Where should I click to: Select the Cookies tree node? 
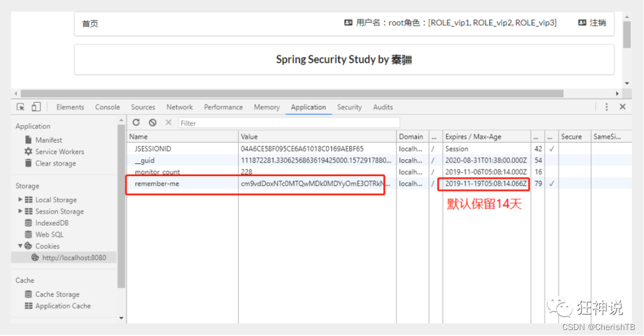47,246
